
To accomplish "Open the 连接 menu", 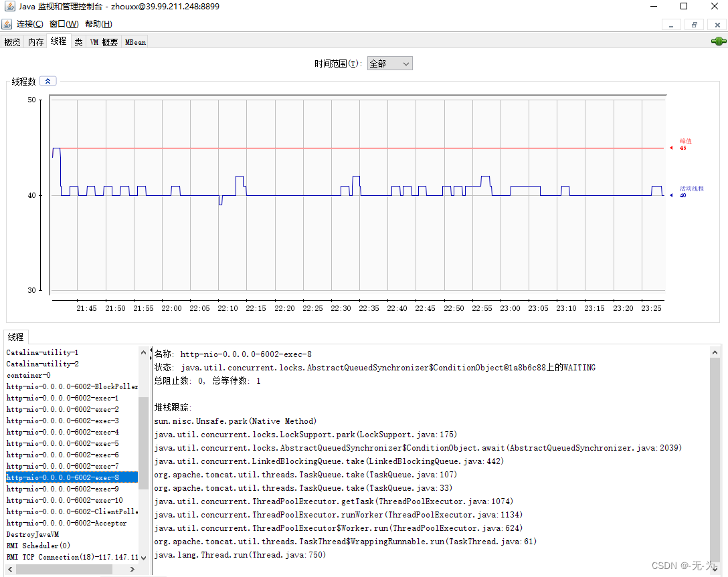I will pyautogui.click(x=28, y=23).
